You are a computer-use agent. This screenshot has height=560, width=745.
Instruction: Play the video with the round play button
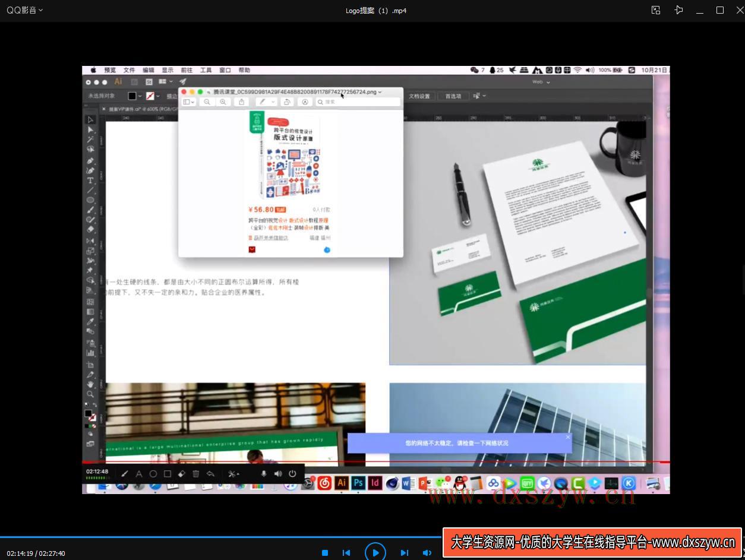tap(375, 552)
